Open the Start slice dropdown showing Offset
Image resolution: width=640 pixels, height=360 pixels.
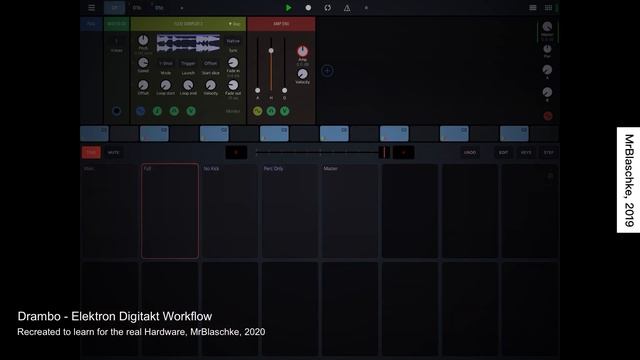point(210,64)
